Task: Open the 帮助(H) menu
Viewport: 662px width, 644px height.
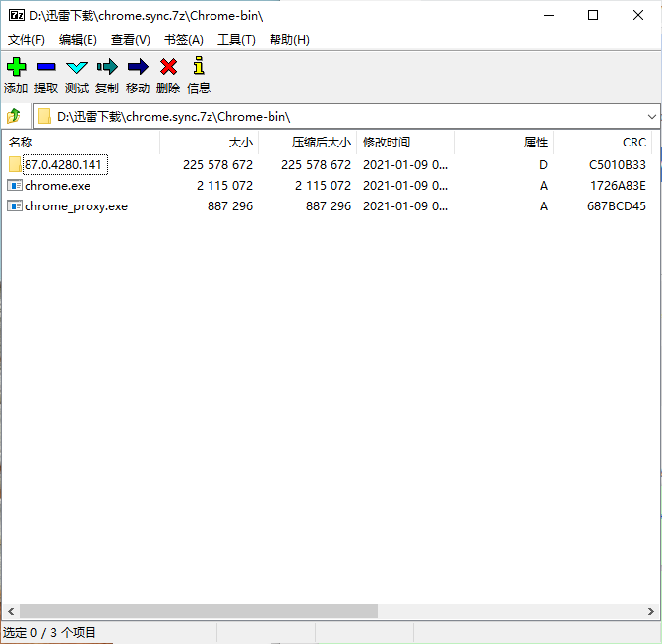Action: coord(289,40)
